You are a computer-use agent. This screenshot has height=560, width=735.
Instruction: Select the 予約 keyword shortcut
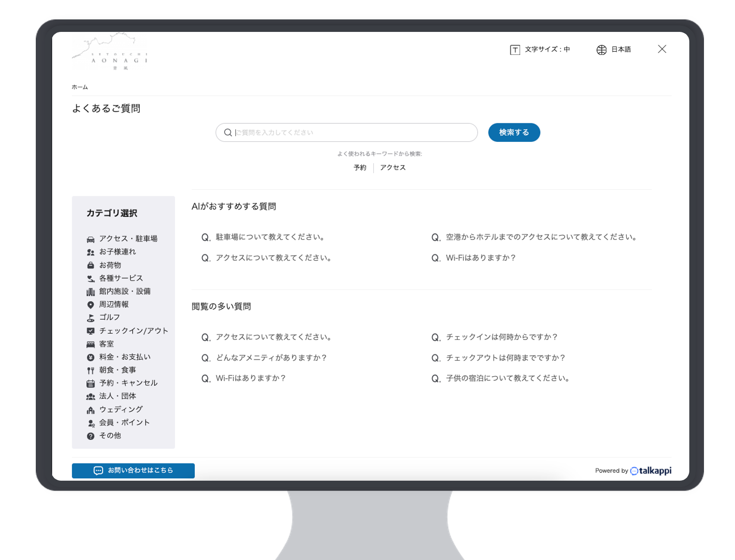point(360,167)
